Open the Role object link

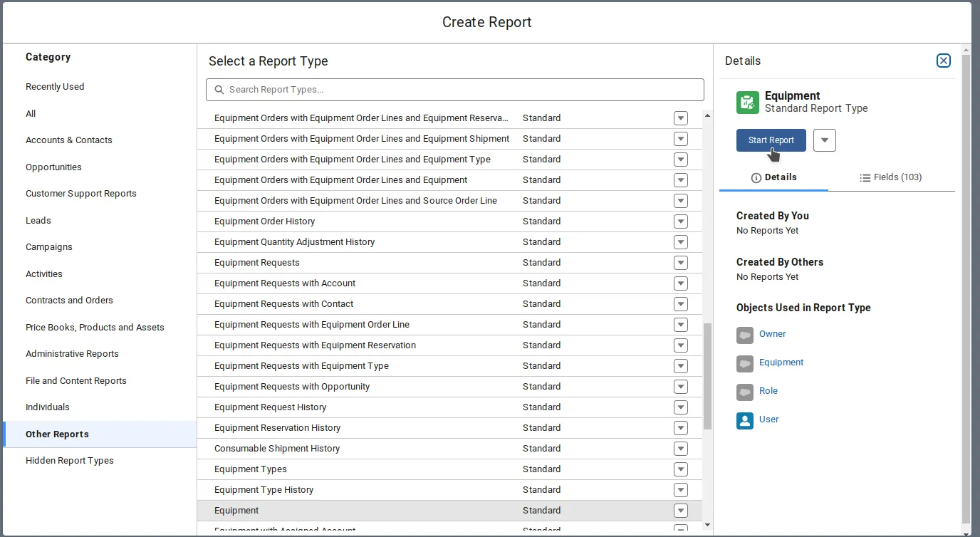(768, 391)
